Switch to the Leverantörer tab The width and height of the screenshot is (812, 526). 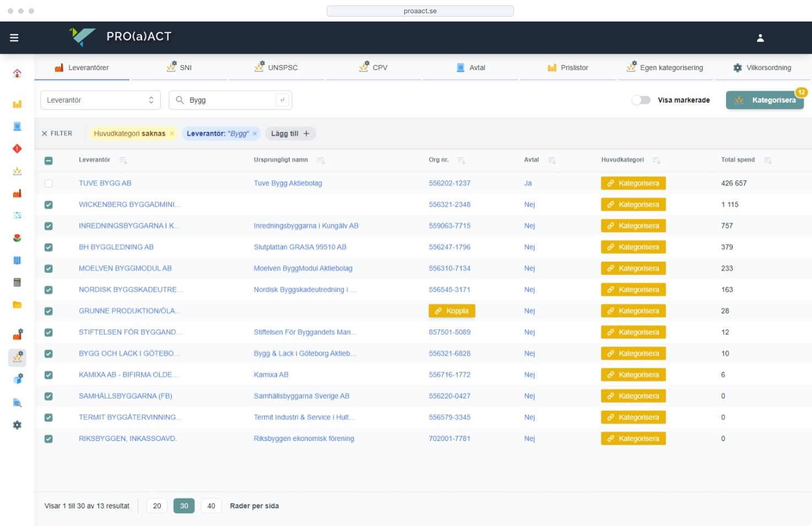pos(82,68)
